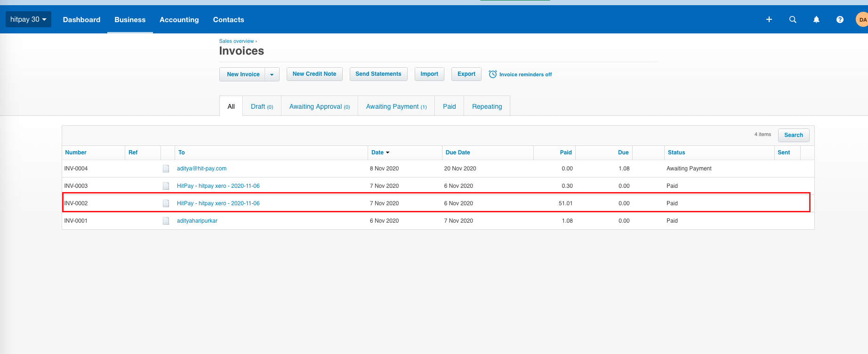868x354 pixels.
Task: Click document icon for INV-0001 row
Action: click(166, 221)
